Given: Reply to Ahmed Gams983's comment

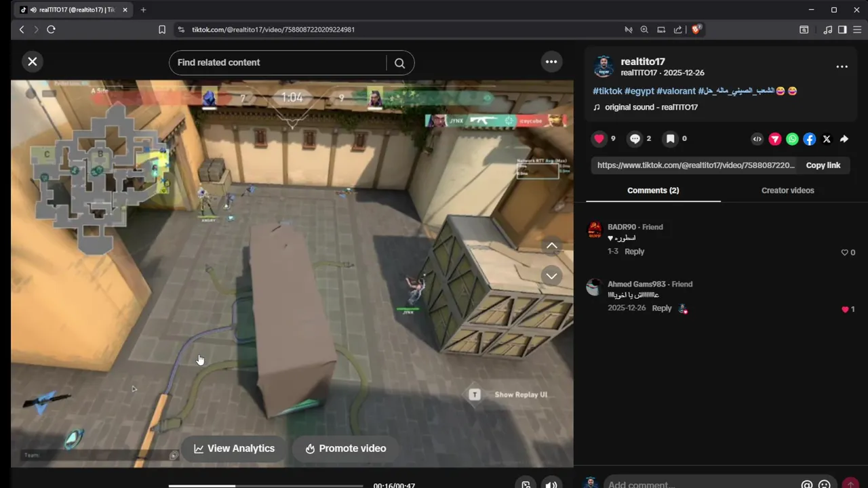Looking at the screenshot, I should [662, 308].
